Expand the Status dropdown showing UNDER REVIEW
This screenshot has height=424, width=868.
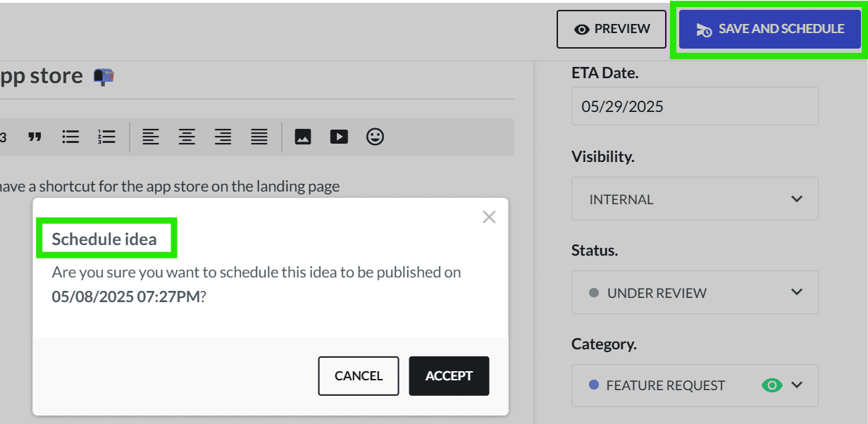pos(695,292)
